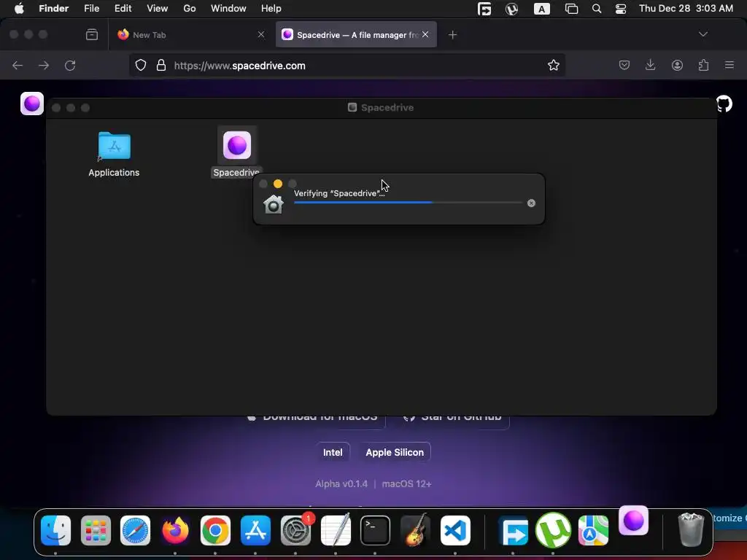Open Launchpad from the Dock

(x=96, y=530)
